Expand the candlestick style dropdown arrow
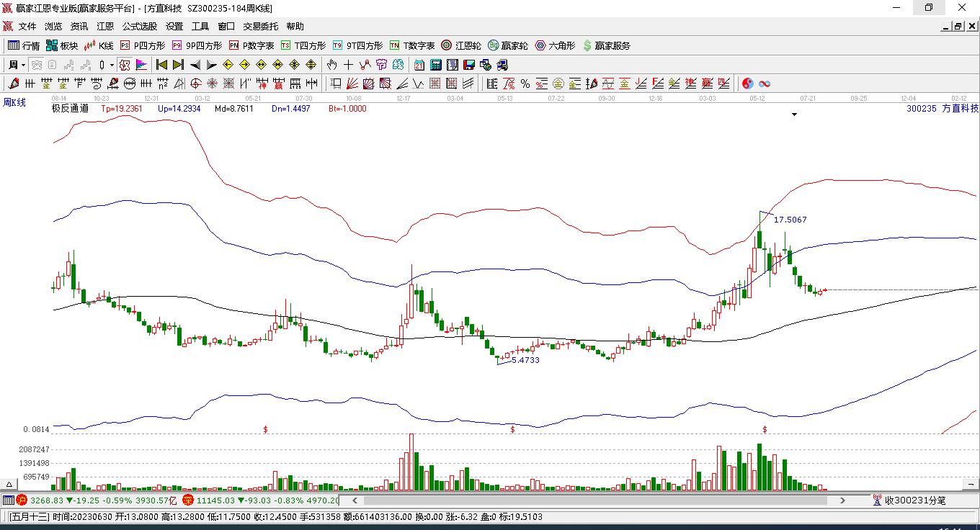This screenshot has width=980, height=530. point(112,65)
